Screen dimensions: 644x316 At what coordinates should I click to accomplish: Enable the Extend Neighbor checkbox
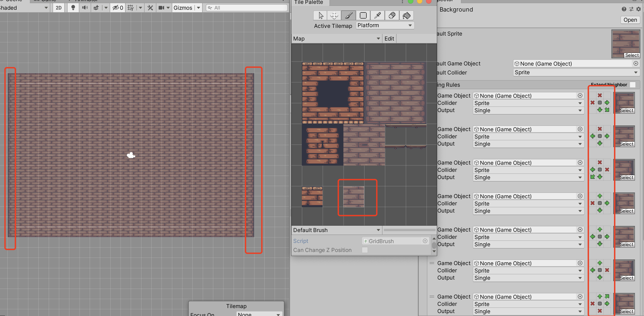(x=632, y=85)
